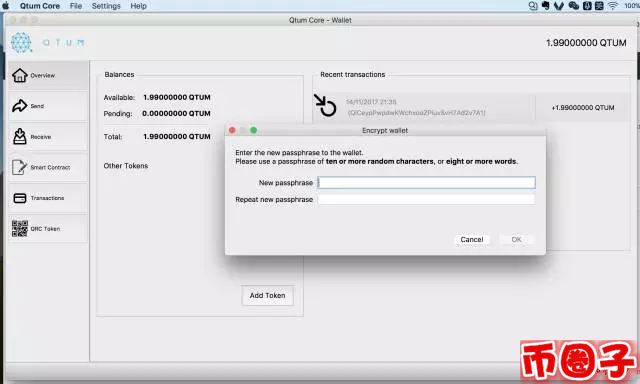The image size is (640, 384).
Task: Focus the New passphrase field
Action: click(427, 182)
